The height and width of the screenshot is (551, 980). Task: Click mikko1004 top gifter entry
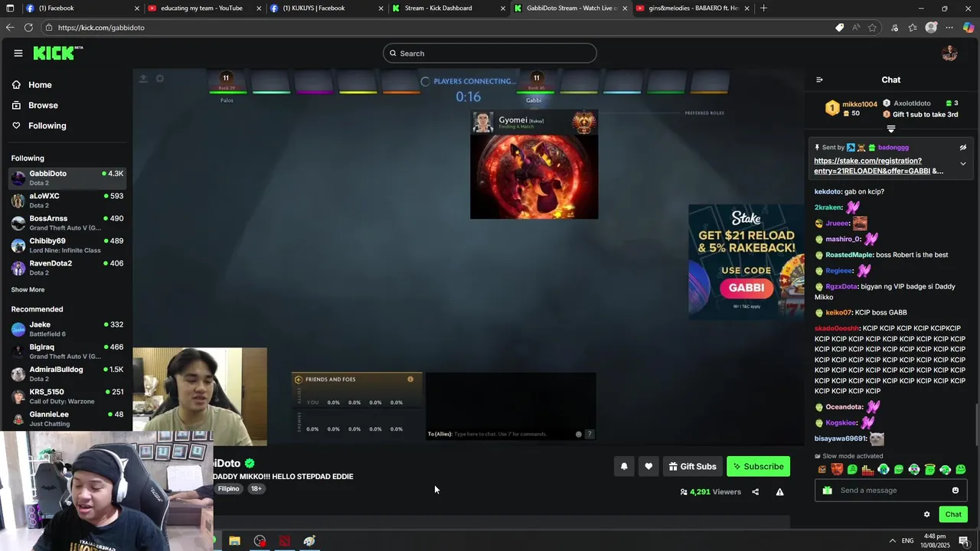pyautogui.click(x=851, y=109)
